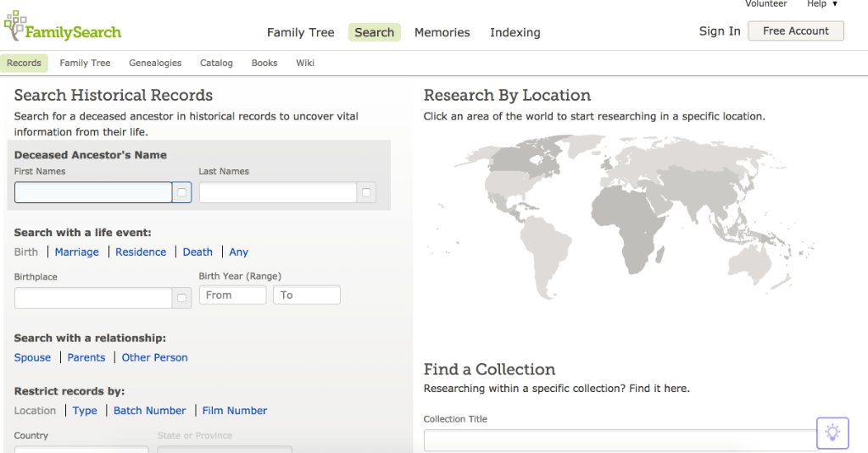Select the Search main navigation item
Image resolution: width=868 pixels, height=453 pixels.
point(374,33)
